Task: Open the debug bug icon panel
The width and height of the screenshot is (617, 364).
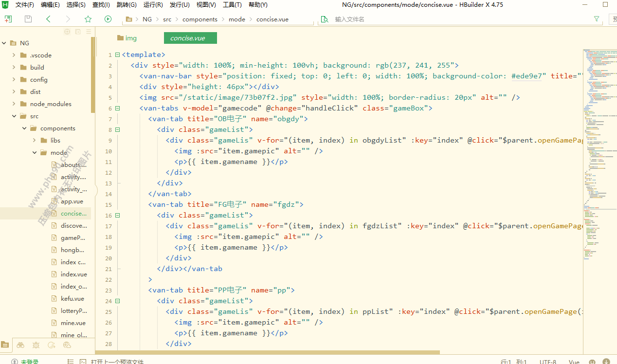Action: [x=36, y=345]
